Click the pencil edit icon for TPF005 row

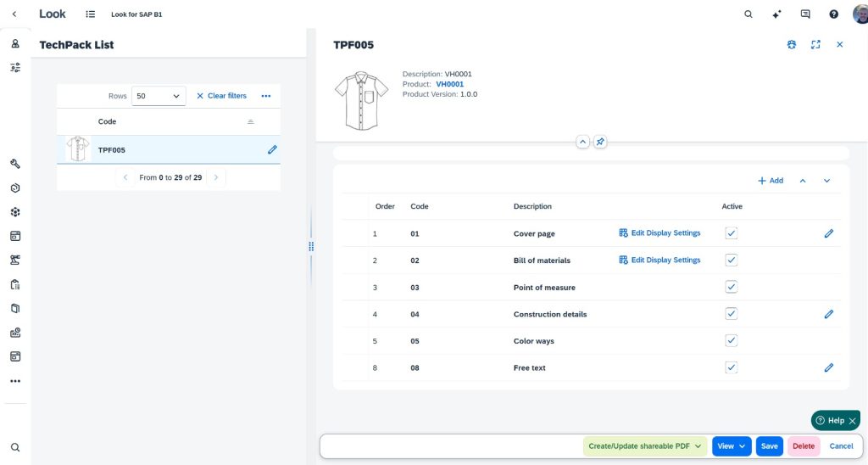pyautogui.click(x=272, y=149)
